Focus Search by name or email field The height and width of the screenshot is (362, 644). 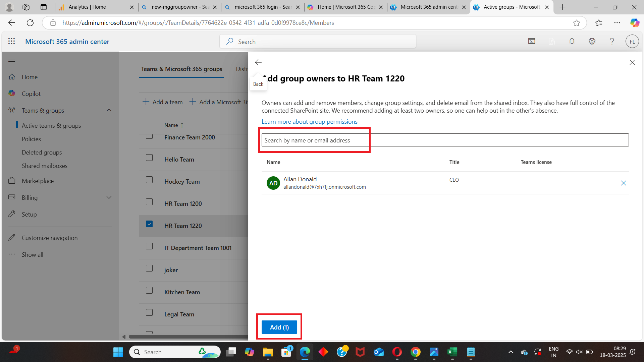coord(445,140)
